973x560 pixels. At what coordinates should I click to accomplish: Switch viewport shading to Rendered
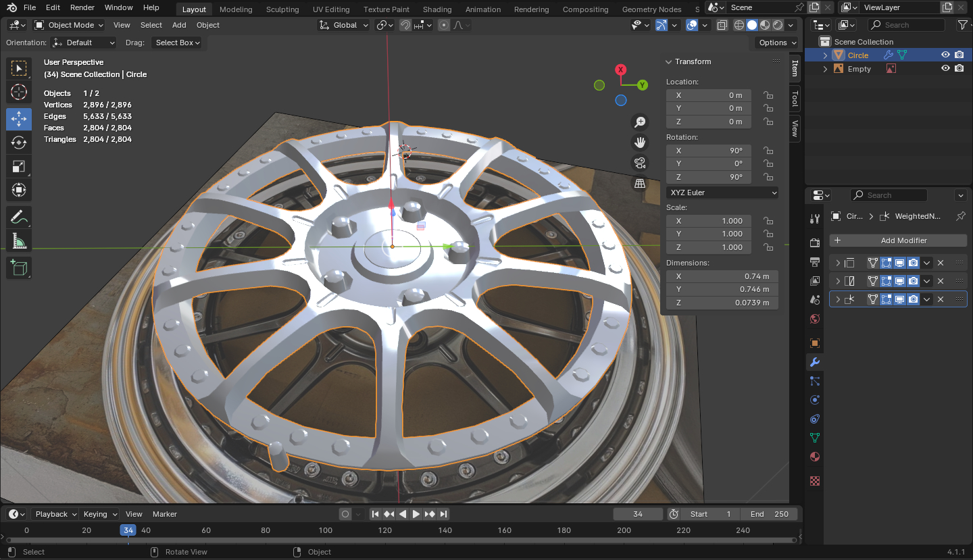(x=778, y=25)
